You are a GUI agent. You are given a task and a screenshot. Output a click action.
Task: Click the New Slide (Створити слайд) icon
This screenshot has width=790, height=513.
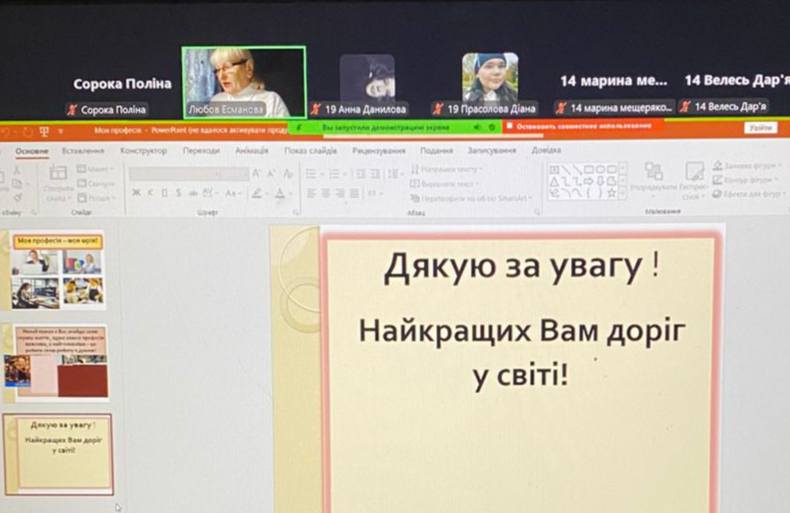coord(58,179)
